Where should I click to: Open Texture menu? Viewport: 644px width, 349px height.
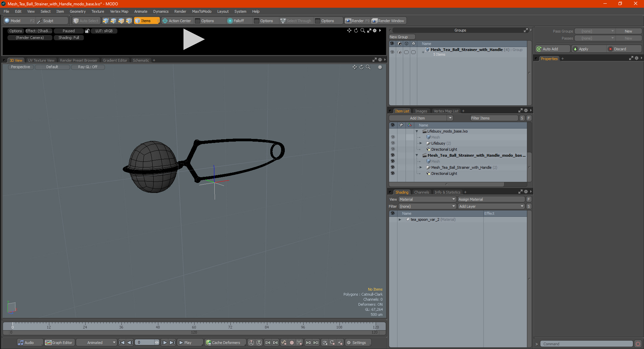pos(98,11)
